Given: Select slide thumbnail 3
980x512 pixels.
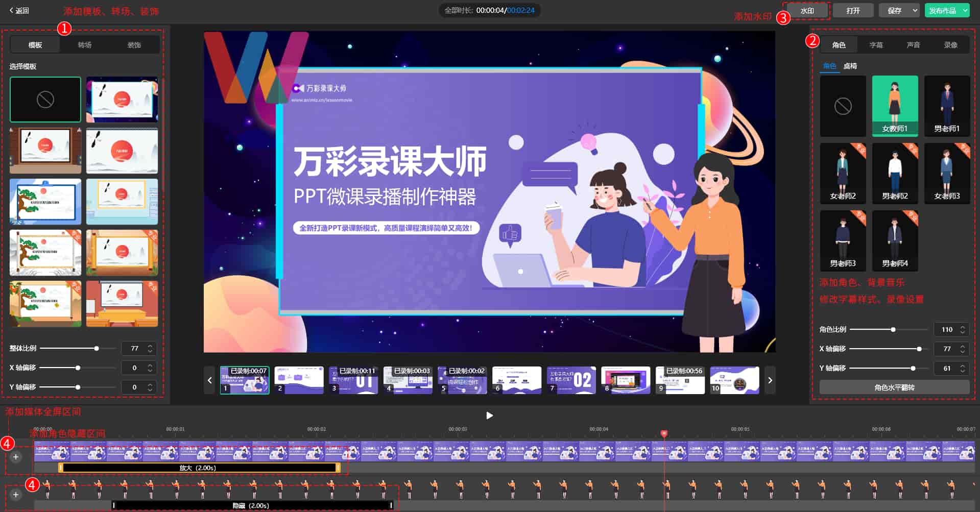Looking at the screenshot, I should click(x=353, y=380).
